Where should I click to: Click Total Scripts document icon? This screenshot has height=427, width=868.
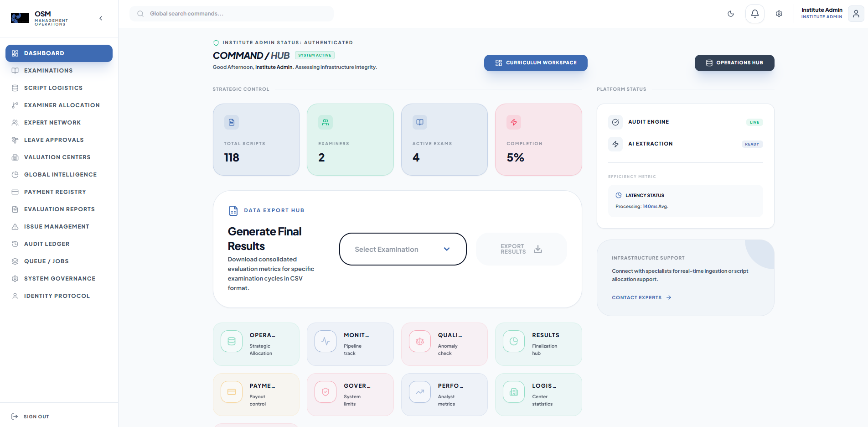click(232, 122)
